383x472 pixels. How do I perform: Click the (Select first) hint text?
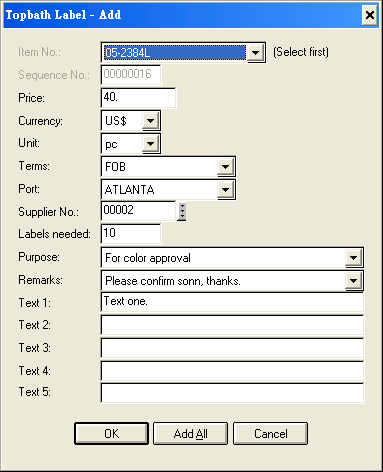coord(301,52)
